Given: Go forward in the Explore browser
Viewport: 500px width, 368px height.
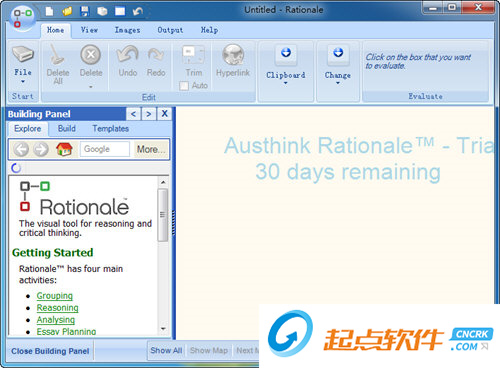Looking at the screenshot, I should [x=41, y=149].
